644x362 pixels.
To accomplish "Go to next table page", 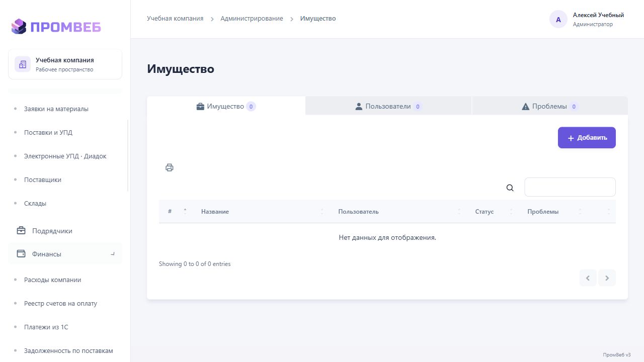I will coord(607,278).
